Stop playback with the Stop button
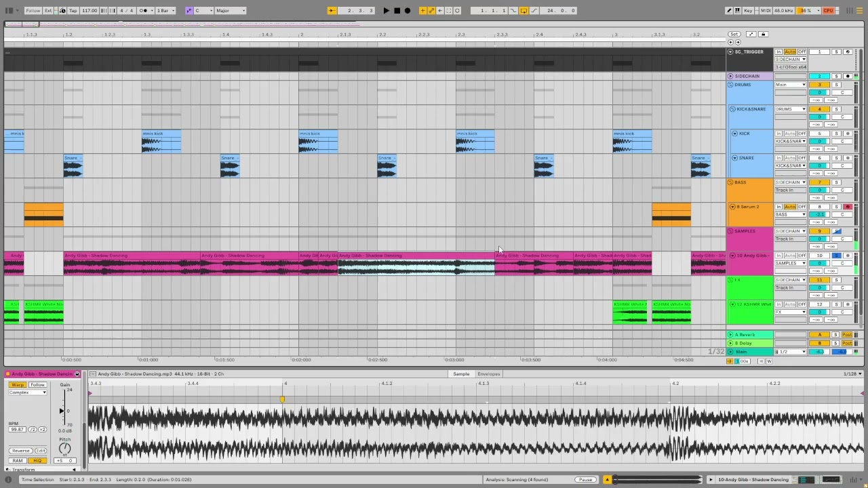The width and height of the screenshot is (868, 488). click(x=397, y=10)
